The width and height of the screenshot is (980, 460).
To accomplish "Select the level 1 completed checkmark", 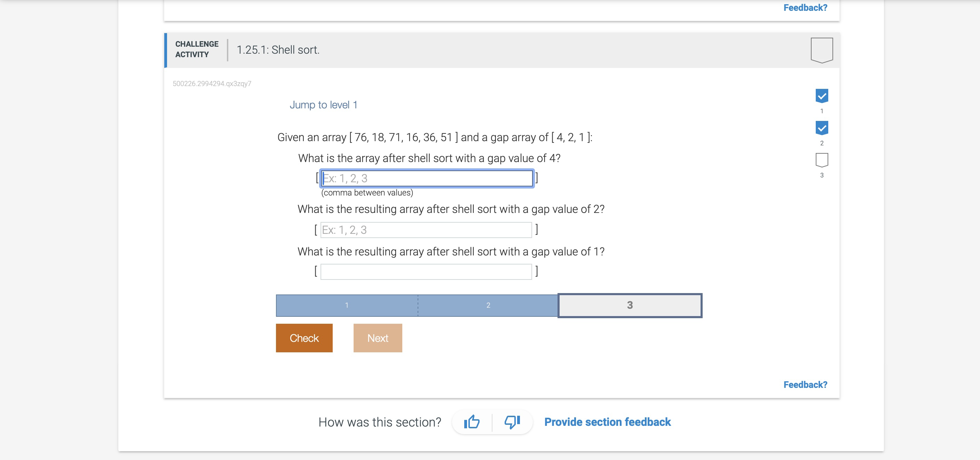I will (822, 96).
